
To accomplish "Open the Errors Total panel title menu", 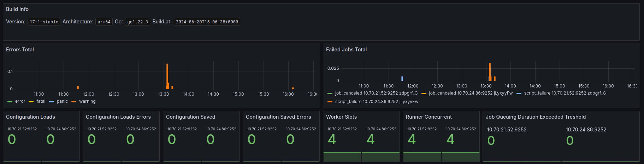I will (x=20, y=50).
